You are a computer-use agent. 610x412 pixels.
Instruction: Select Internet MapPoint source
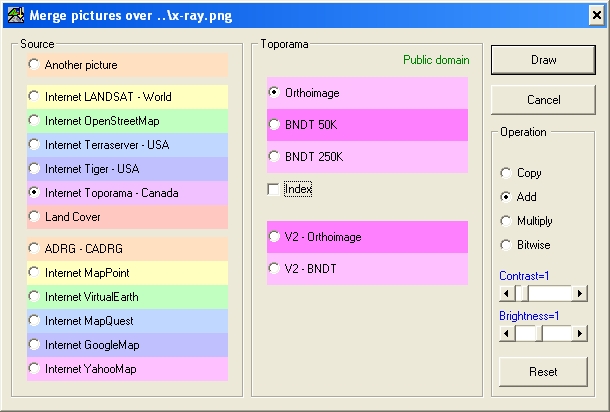click(x=127, y=273)
